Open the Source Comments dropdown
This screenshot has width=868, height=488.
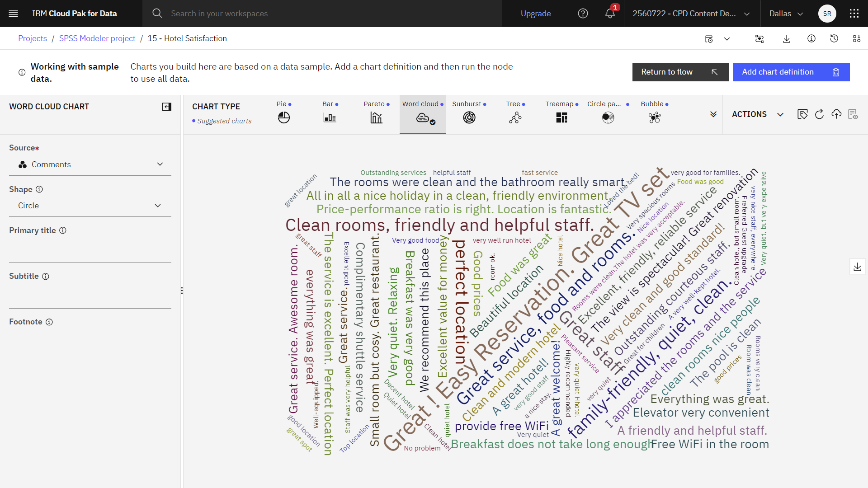click(90, 164)
